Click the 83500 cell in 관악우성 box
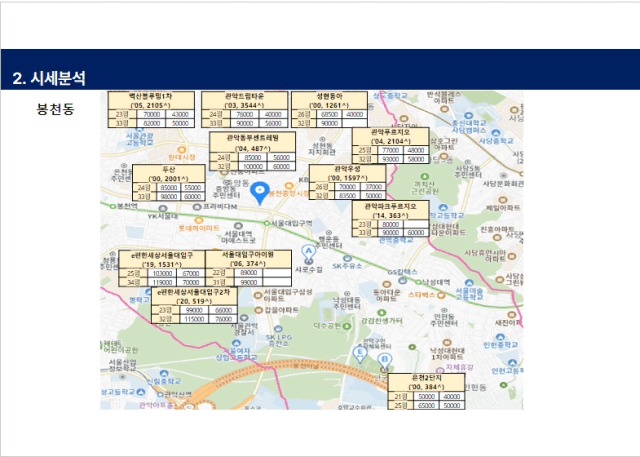Screen dimensions: 640x457 pos(347,195)
